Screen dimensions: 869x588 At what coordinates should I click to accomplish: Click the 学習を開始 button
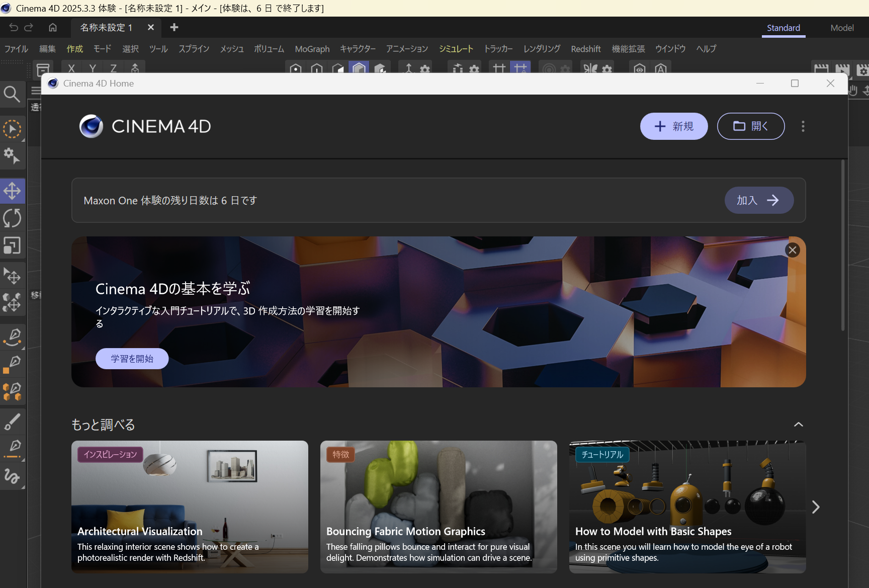pyautogui.click(x=132, y=359)
